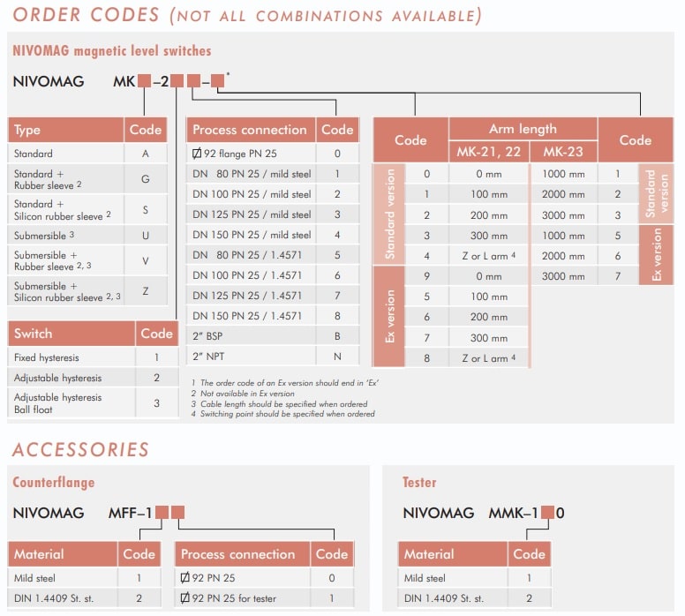Click 'NIVOMAG magnetic level switches' subtitle
685x616 pixels.
[112, 50]
